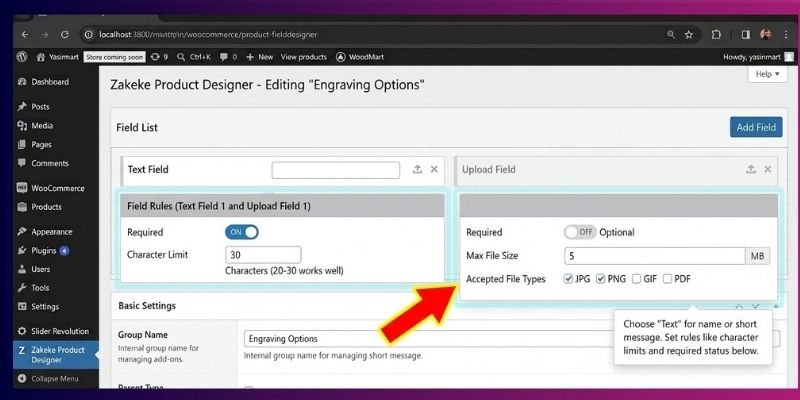Check the PDF file type checkbox
The width and height of the screenshot is (800, 400).
(x=667, y=279)
